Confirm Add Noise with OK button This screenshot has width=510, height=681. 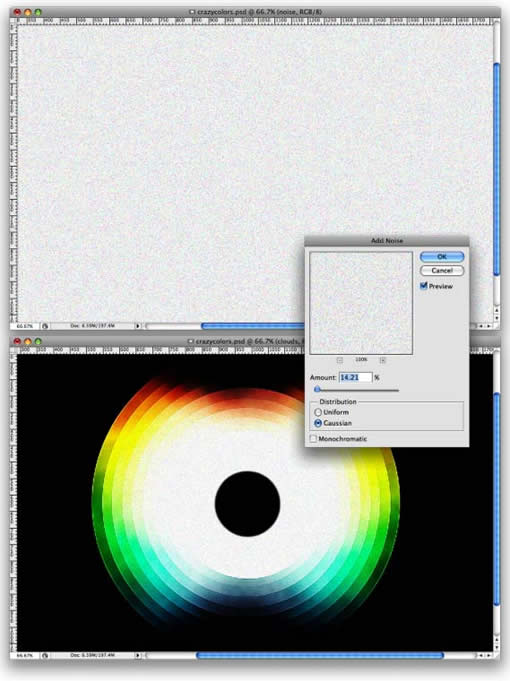point(442,257)
